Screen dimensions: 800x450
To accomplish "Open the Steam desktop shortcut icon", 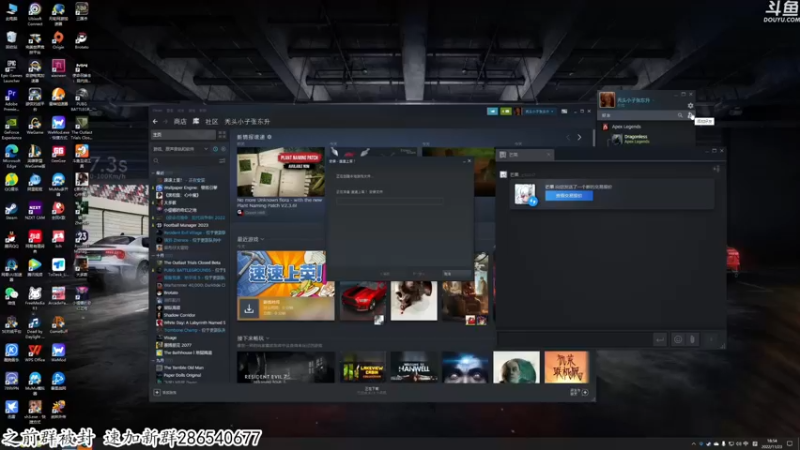I will pyautogui.click(x=11, y=211).
